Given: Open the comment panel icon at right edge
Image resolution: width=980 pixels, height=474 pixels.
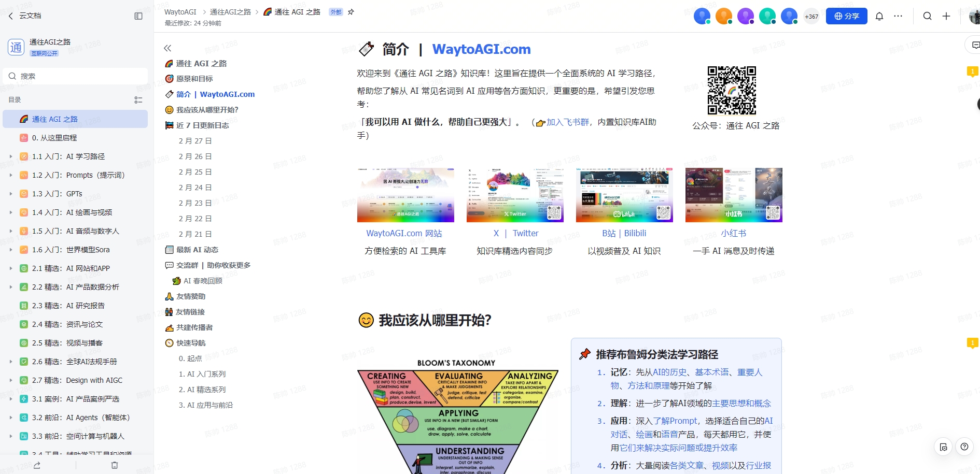Looking at the screenshot, I should [974, 45].
